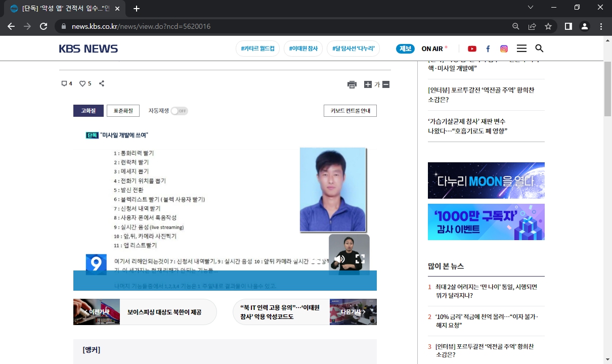Open the hamburger menu icon
The width and height of the screenshot is (612, 364).
(x=521, y=49)
